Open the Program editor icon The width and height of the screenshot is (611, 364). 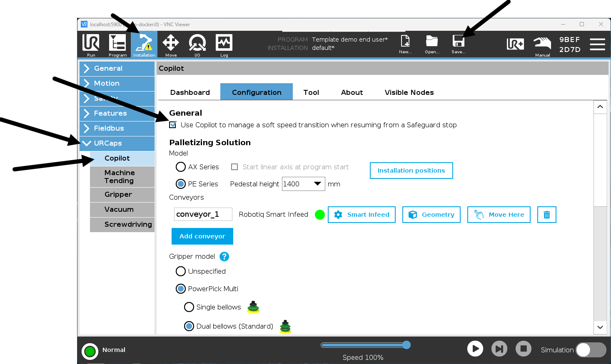coord(117,45)
